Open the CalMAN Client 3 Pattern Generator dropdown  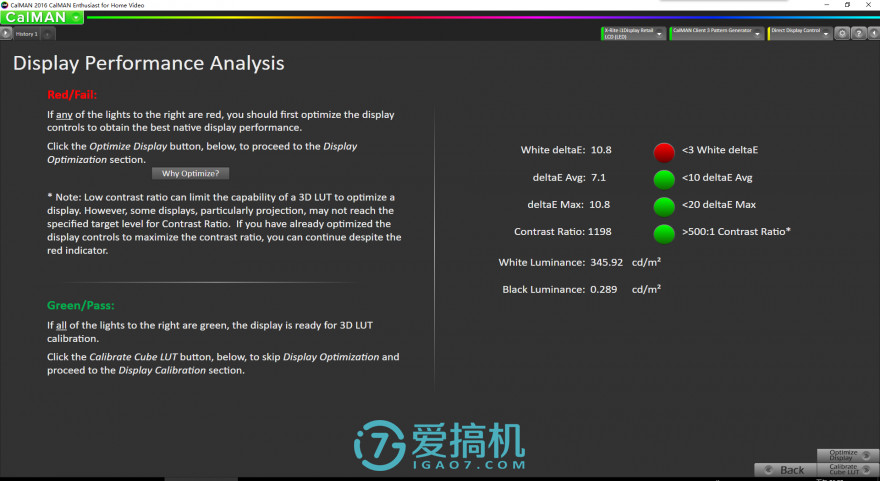click(716, 34)
